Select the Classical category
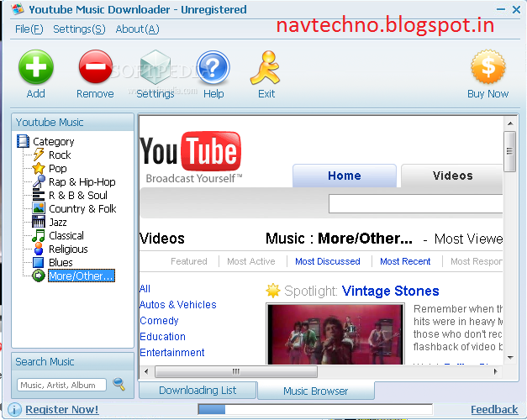Image resolution: width=527 pixels, height=420 pixels. point(66,235)
